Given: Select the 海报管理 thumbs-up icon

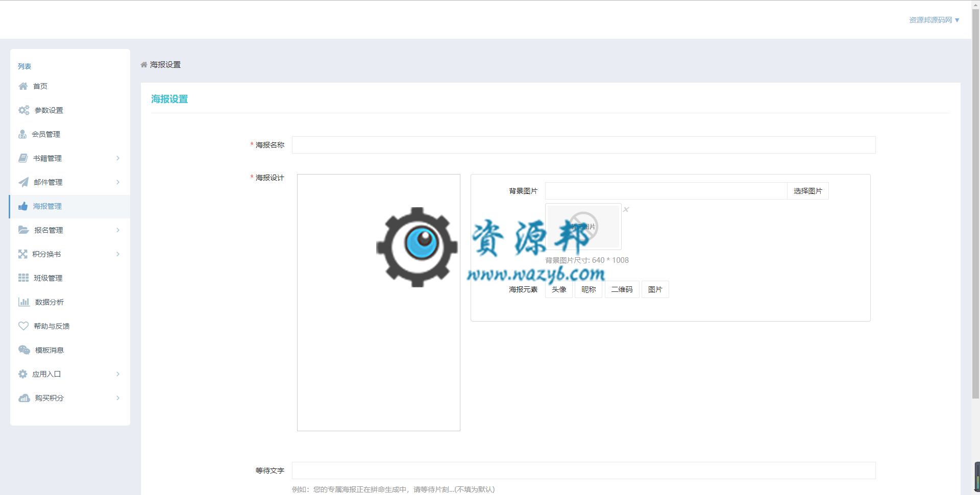Looking at the screenshot, I should [x=23, y=206].
